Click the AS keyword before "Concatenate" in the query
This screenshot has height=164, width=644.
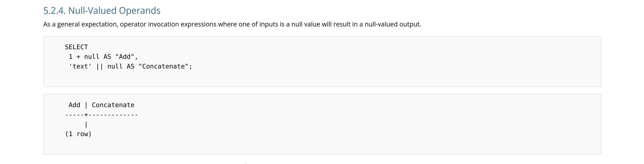[131, 67]
